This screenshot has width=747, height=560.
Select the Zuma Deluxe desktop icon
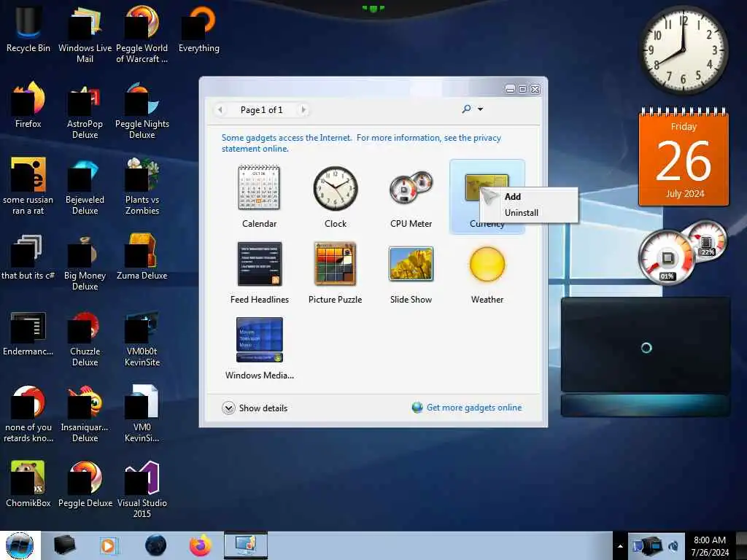(142, 257)
